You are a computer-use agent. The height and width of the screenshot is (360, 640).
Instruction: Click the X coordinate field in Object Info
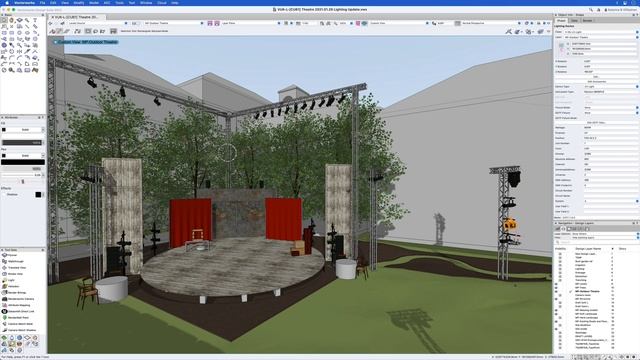tap(604, 43)
